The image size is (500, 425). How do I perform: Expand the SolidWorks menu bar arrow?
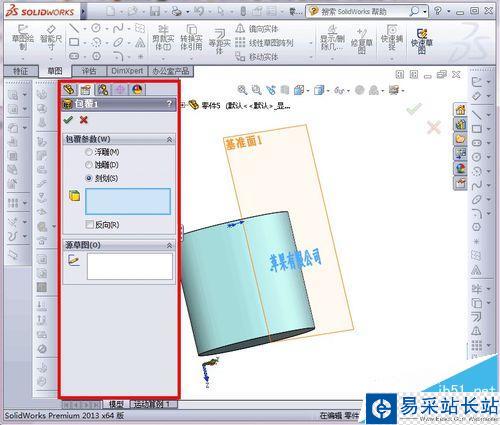pyautogui.click(x=83, y=12)
